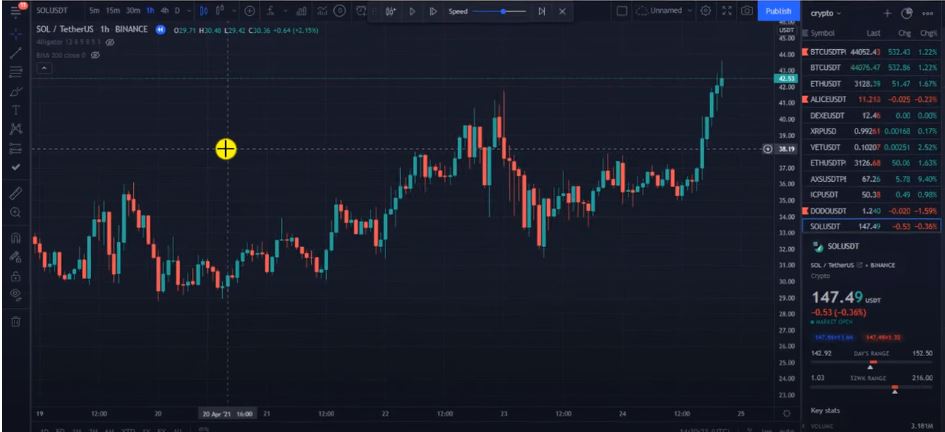Toggle Alligator indicator visibility eye
The height and width of the screenshot is (432, 945).
coord(110,42)
